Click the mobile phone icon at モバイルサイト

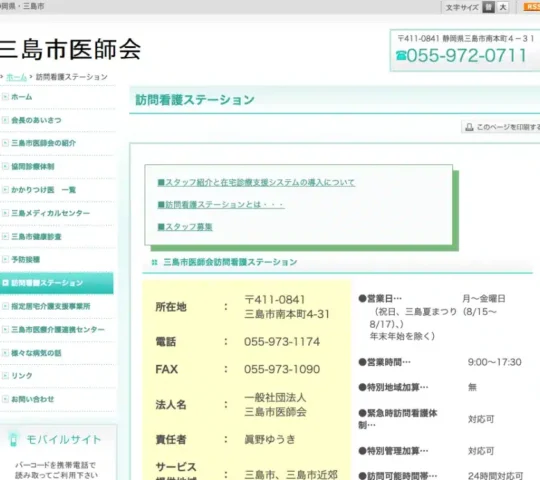pos(13,439)
